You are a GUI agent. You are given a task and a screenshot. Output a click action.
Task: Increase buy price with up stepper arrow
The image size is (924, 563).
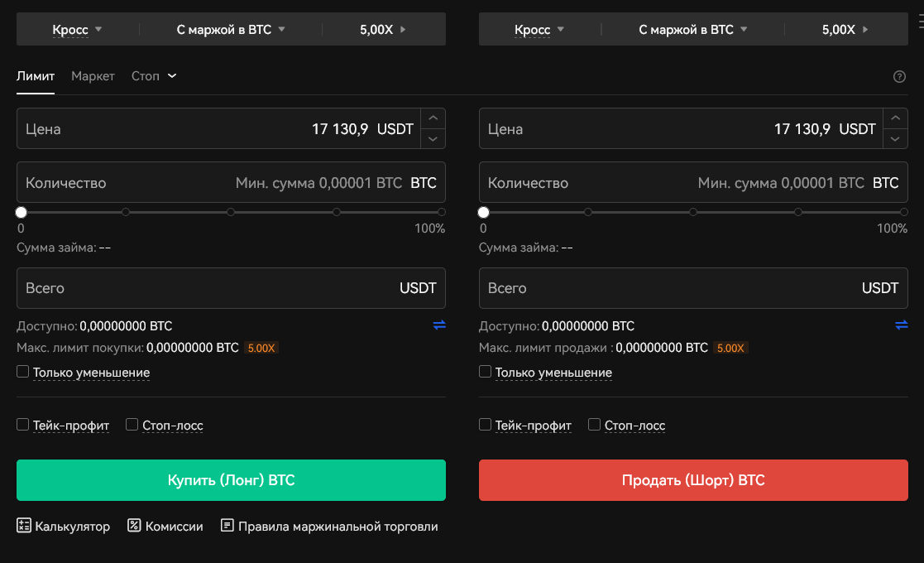click(x=433, y=118)
